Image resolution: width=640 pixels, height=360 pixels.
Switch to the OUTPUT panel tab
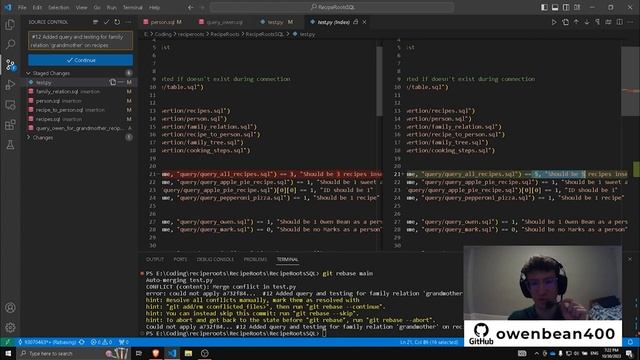[155, 260]
